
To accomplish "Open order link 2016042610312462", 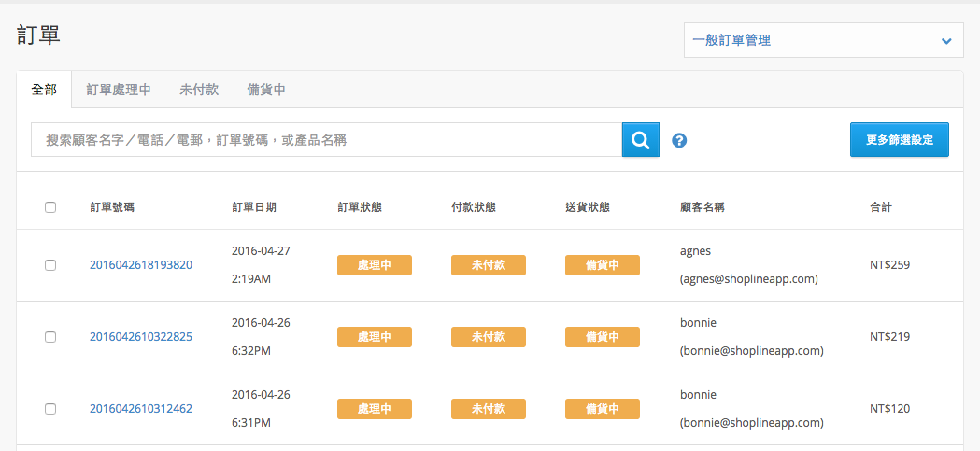I will click(141, 409).
